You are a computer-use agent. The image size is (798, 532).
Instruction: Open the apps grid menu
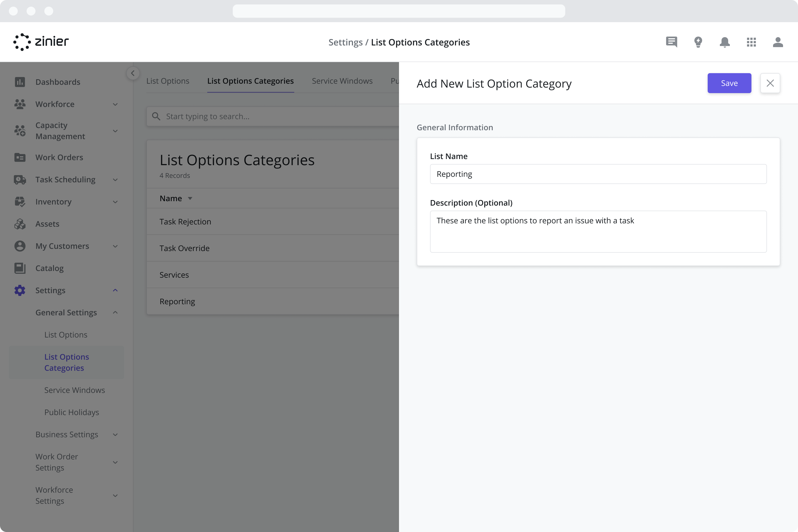point(751,42)
